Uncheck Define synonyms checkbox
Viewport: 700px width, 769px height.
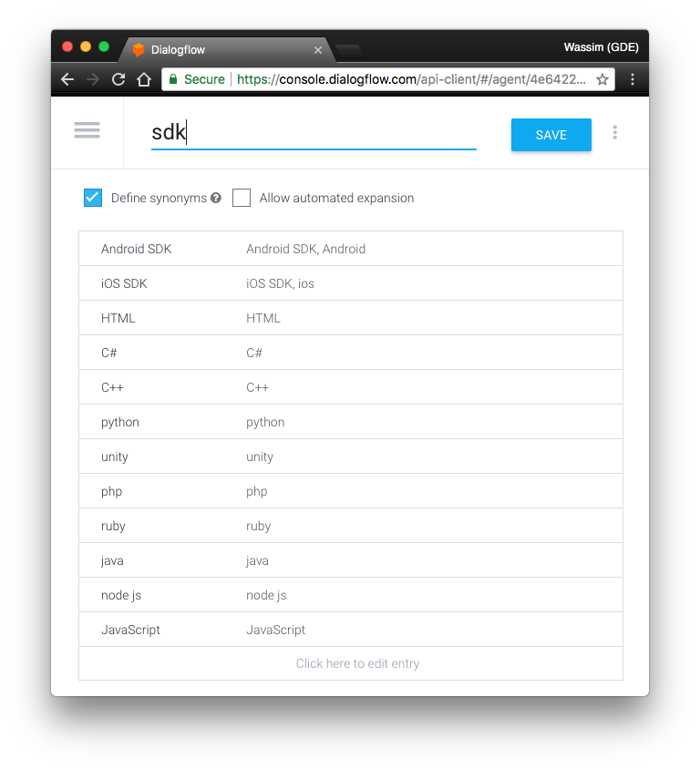point(93,198)
